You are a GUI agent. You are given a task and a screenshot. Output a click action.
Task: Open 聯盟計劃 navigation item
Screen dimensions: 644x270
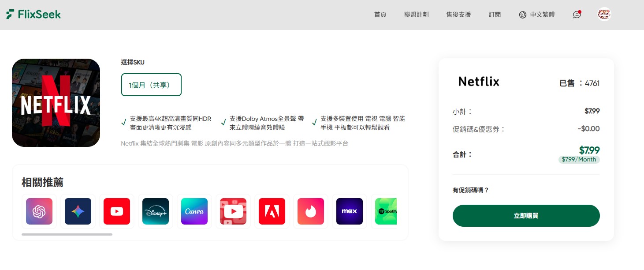416,15
